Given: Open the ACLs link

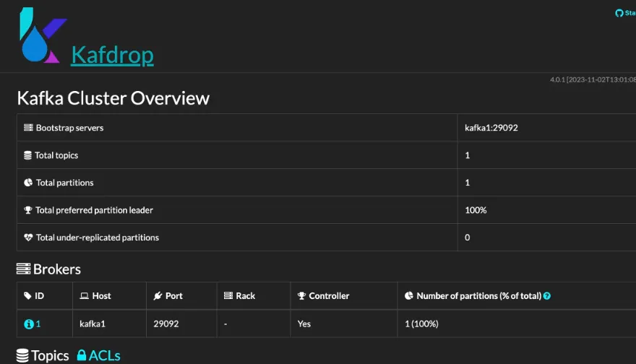Looking at the screenshot, I should tap(104, 355).
